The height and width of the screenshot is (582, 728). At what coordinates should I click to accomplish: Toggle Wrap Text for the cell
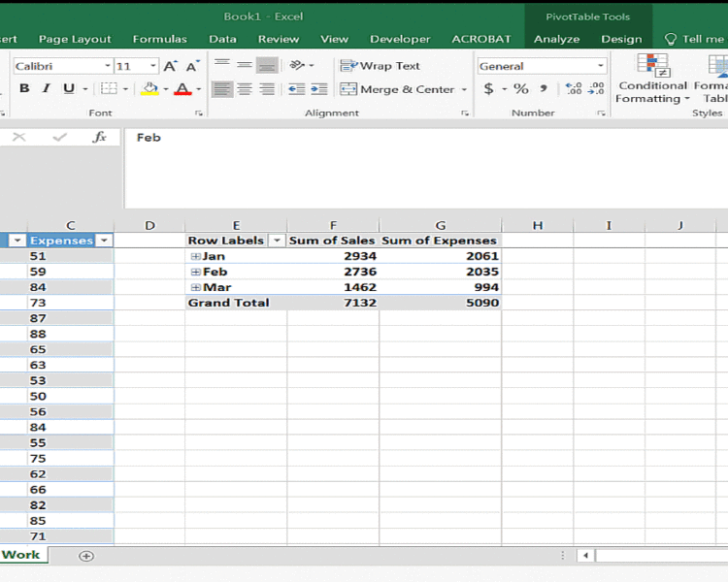[x=380, y=66]
